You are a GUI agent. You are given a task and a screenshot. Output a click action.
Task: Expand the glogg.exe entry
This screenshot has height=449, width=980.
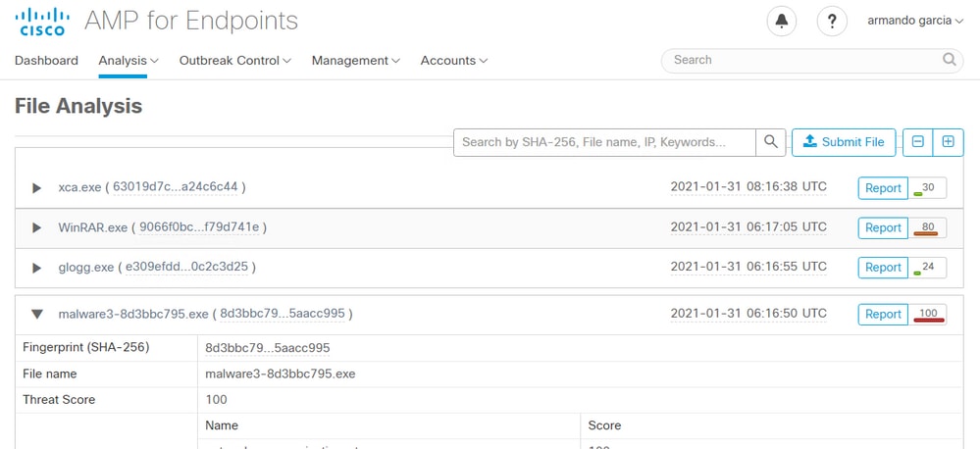[x=37, y=268]
